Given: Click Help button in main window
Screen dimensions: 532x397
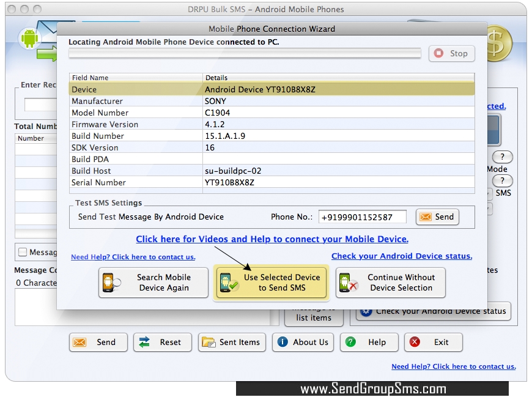Looking at the screenshot, I should pyautogui.click(x=369, y=342).
